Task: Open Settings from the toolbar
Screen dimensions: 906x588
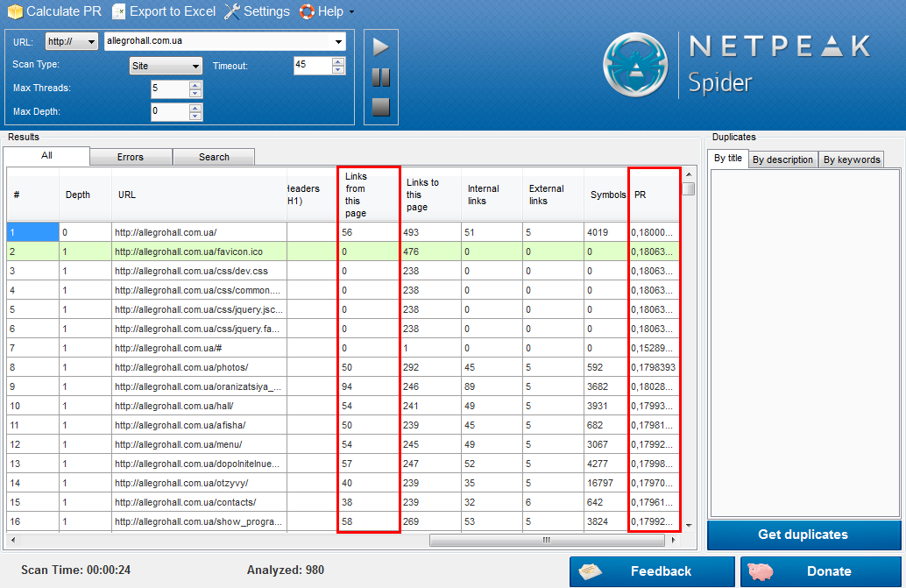Action: pos(257,11)
